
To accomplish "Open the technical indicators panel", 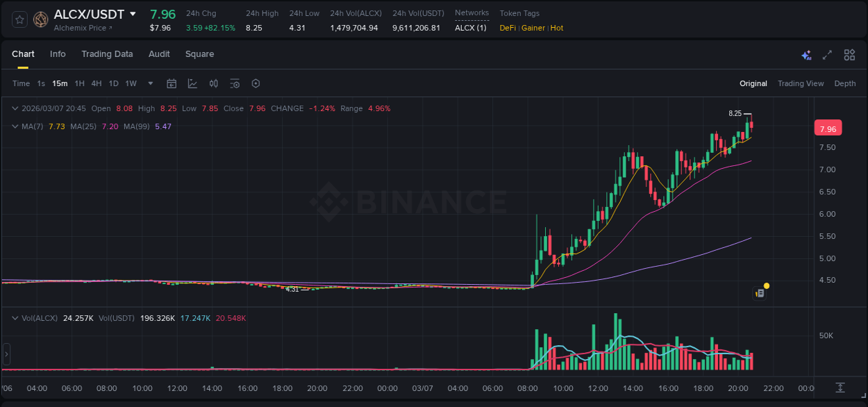I will click(x=213, y=83).
